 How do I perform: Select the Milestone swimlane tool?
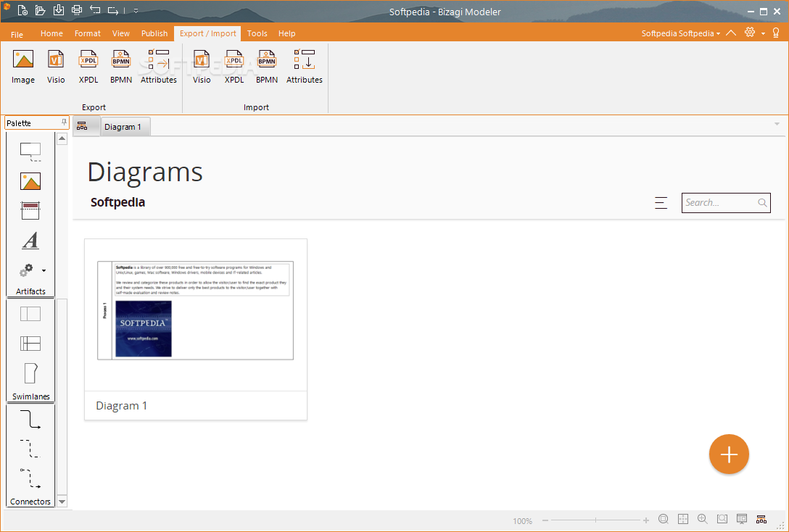coord(30,373)
